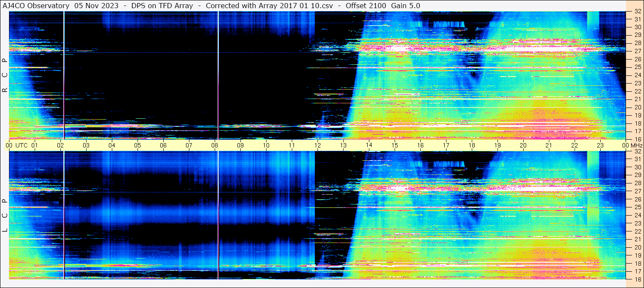Click the 22 MHz label beside LCP plot
Viewport: 644px width, 288px height.
(638, 231)
